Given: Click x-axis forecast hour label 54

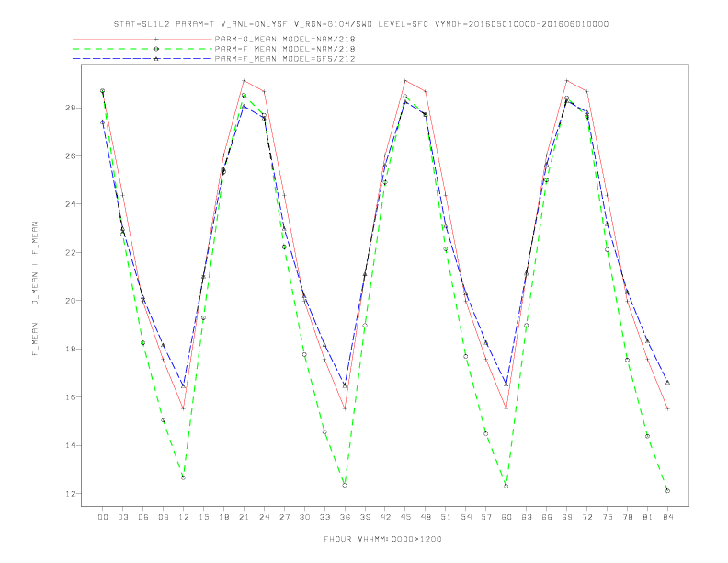Looking at the screenshot, I should point(466,517).
